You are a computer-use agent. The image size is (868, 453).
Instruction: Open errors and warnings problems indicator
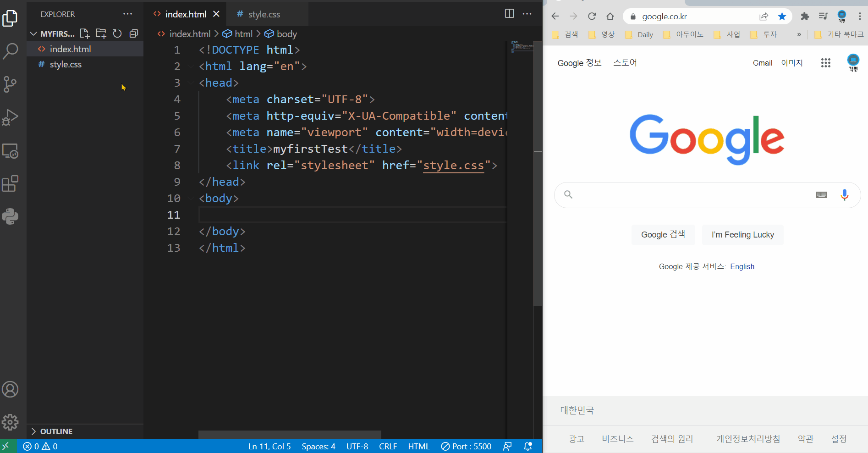click(x=40, y=446)
